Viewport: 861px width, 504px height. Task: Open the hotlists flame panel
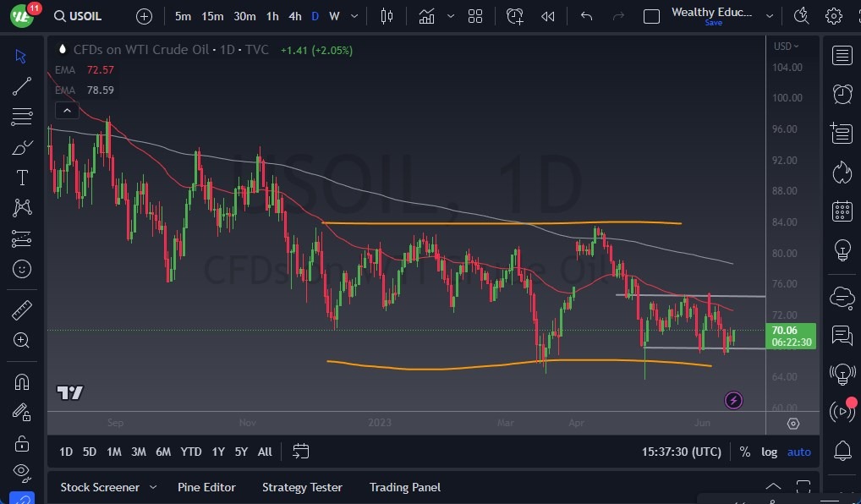point(842,173)
